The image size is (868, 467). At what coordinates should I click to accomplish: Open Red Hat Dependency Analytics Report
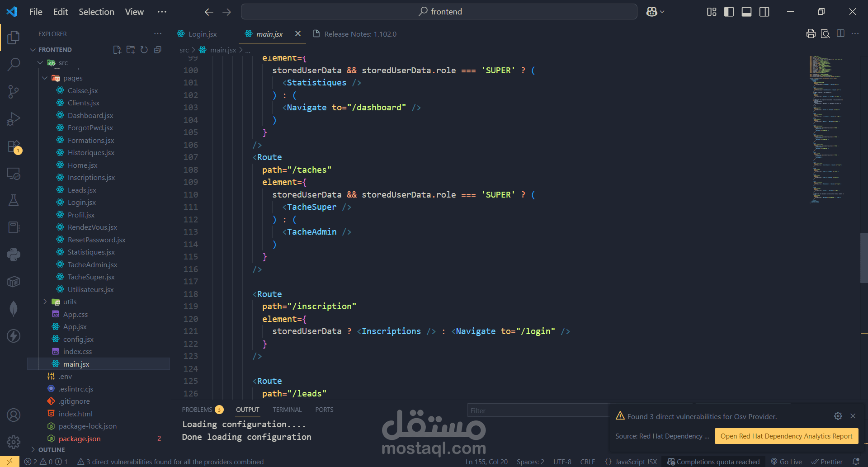pos(786,436)
